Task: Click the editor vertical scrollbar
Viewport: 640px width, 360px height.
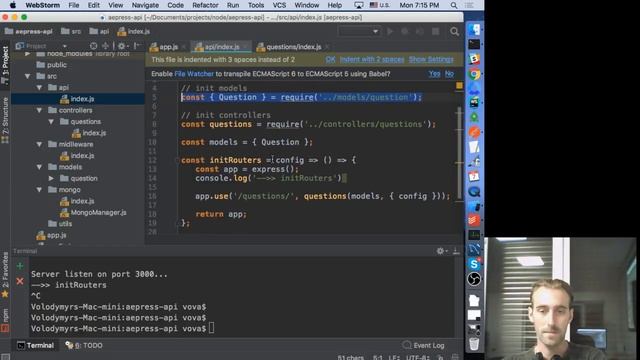Action: tap(460, 153)
